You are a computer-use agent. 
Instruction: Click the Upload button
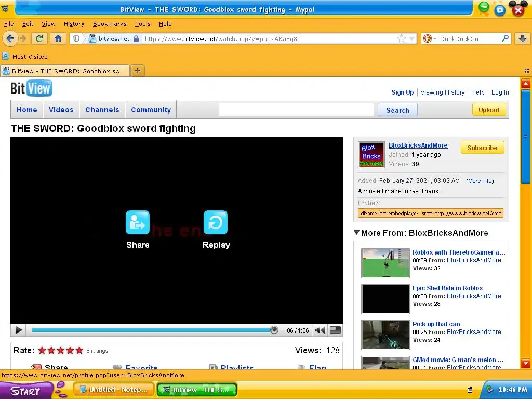coord(488,110)
